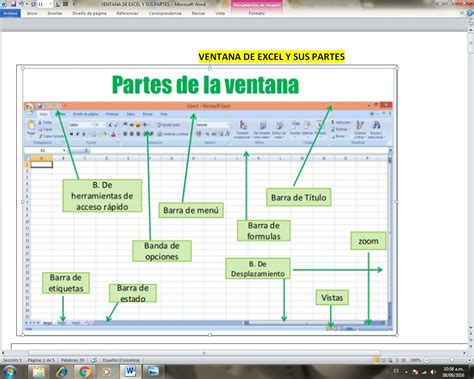
Task: Click the blue Word Help question mark icon
Action: click(x=471, y=13)
